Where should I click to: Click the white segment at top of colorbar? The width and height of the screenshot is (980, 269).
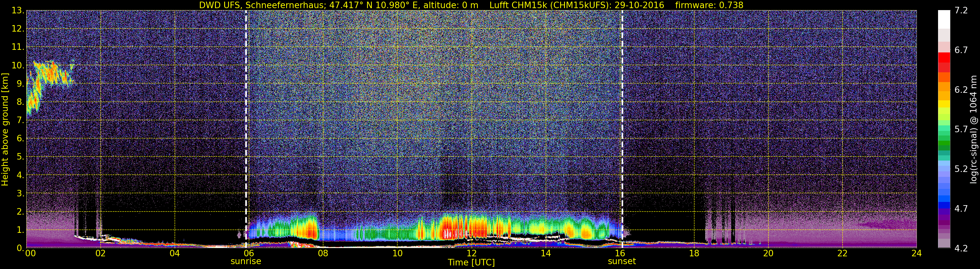tap(944, 19)
